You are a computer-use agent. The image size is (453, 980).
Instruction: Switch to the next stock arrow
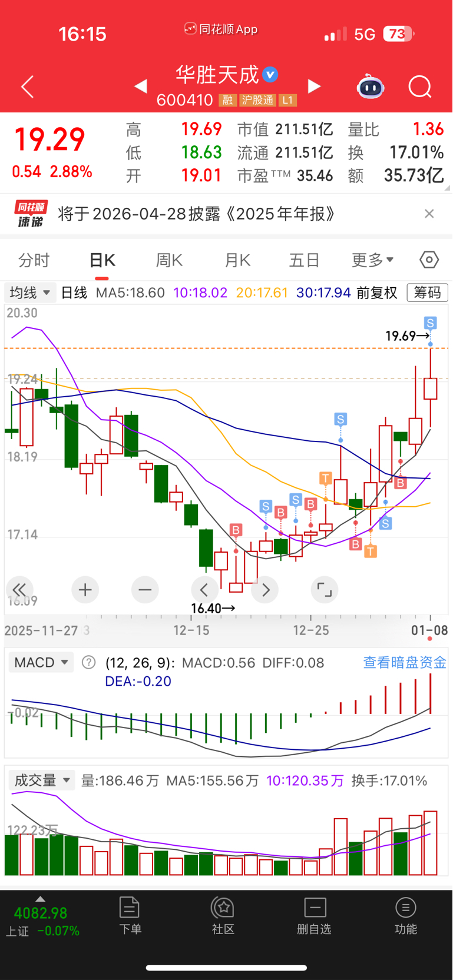coord(315,87)
